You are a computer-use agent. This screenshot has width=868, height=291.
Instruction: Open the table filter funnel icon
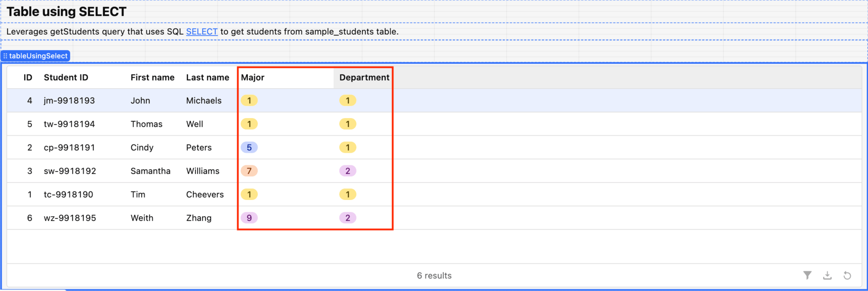point(807,275)
